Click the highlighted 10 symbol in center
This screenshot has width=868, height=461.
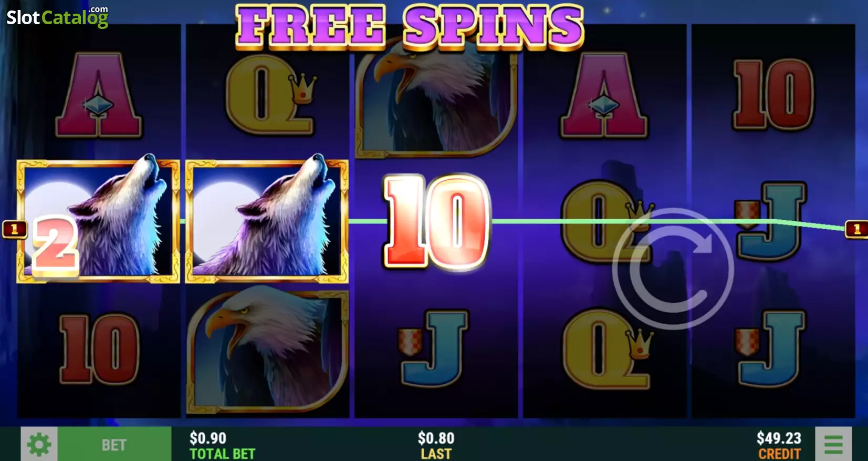pyautogui.click(x=437, y=222)
